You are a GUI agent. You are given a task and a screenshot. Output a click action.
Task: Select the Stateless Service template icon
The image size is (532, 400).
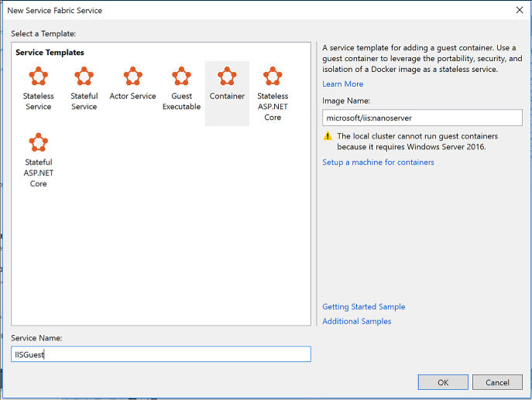click(39, 76)
